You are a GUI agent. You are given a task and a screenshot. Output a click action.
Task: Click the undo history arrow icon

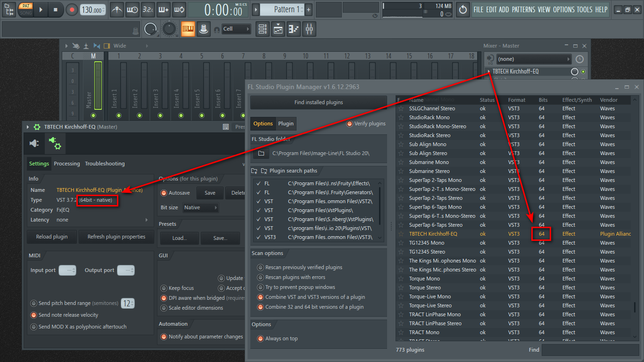point(463,9)
